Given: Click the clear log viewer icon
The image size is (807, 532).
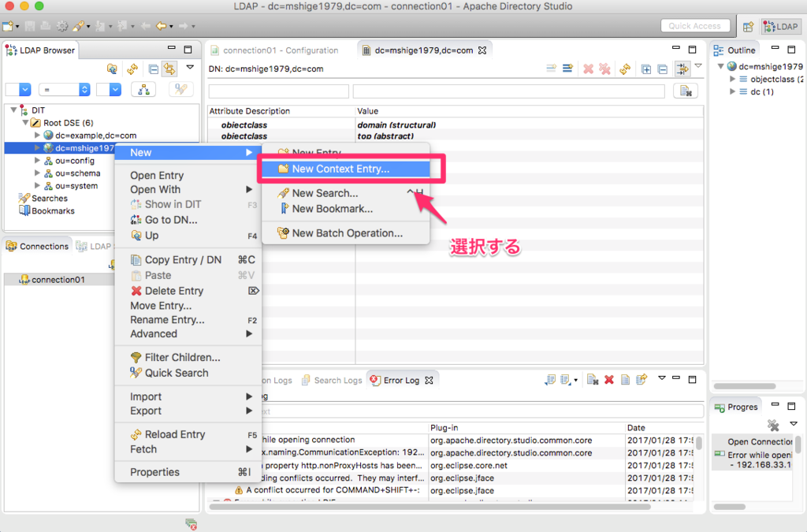Looking at the screenshot, I should (593, 380).
